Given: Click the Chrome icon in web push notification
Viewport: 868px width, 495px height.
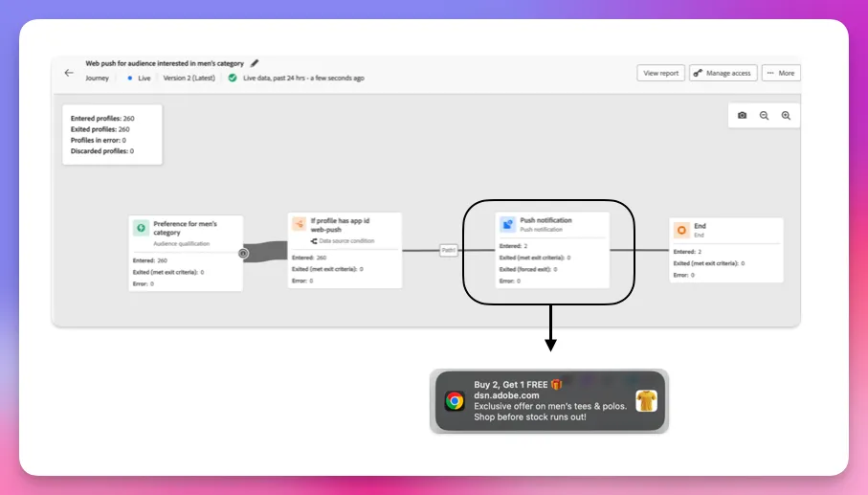Looking at the screenshot, I should click(455, 401).
